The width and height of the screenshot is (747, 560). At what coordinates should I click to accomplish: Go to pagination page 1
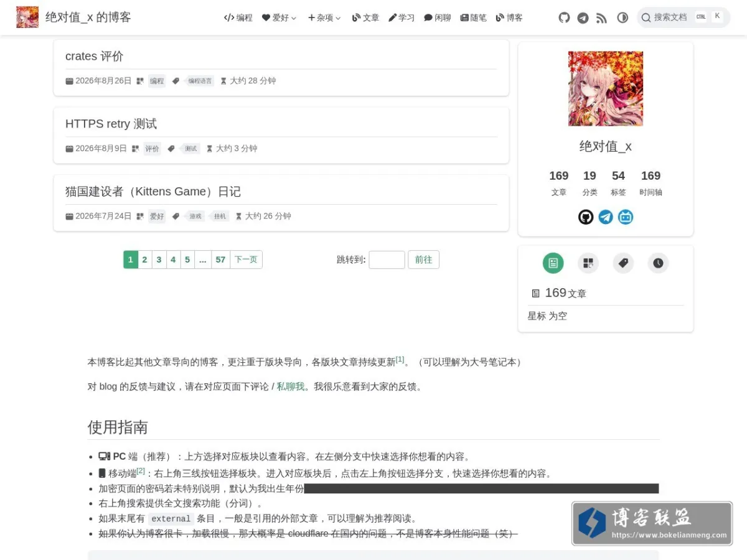130,259
